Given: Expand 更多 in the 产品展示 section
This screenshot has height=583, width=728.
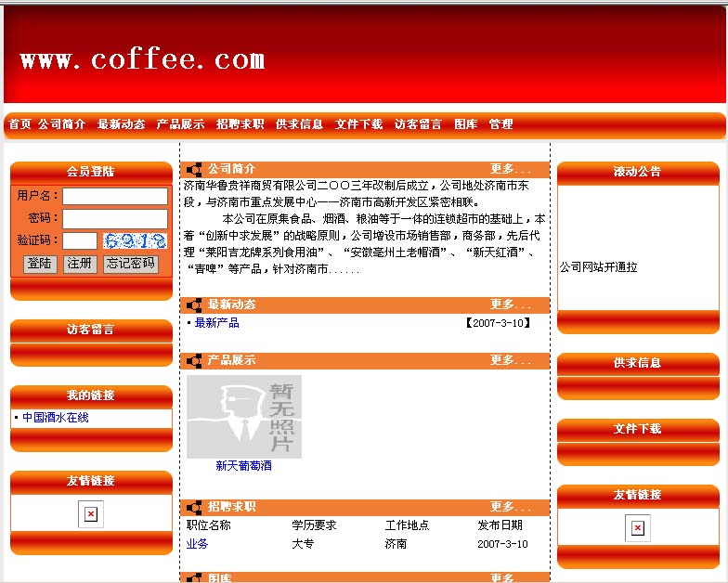Looking at the screenshot, I should (x=510, y=360).
